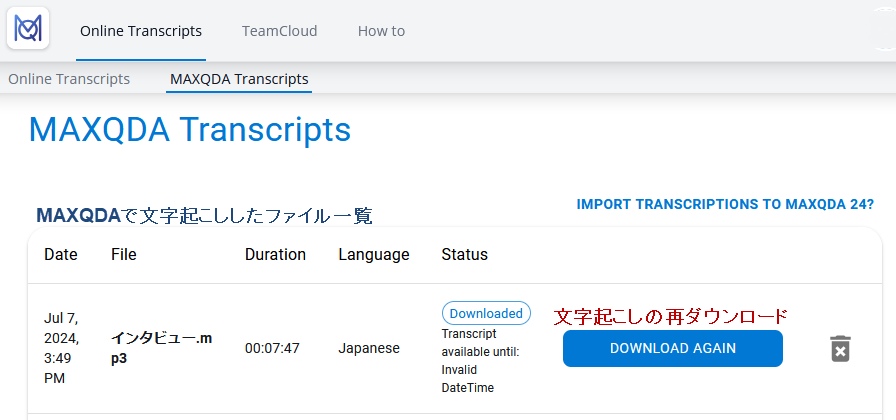Image resolution: width=896 pixels, height=420 pixels.
Task: Click the Download Again button
Action: [x=672, y=348]
